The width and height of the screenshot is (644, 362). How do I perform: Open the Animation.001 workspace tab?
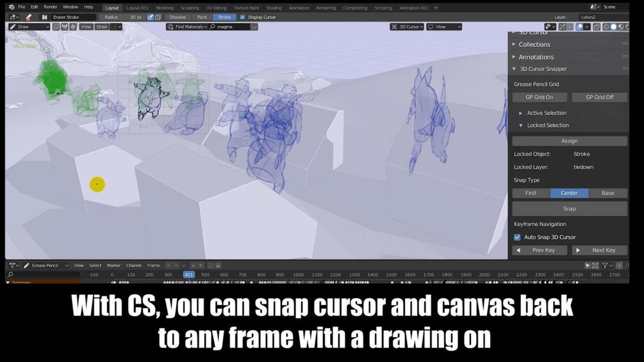click(x=413, y=8)
